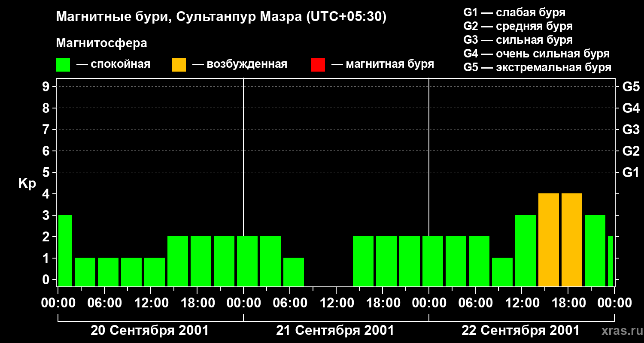644x343 pixels.
Task: Click the Kp 3 bar at 00:00 on 20 September
Action: point(65,250)
